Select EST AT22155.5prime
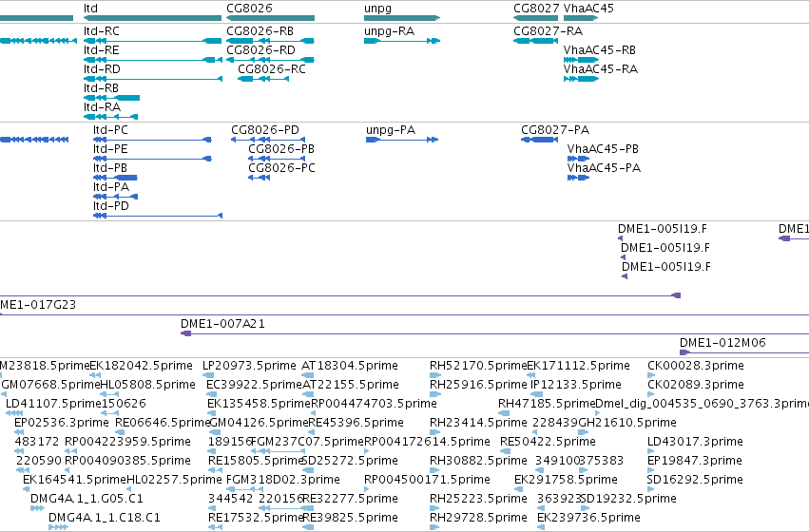Image resolution: width=809 pixels, height=532 pixels. coord(351,385)
